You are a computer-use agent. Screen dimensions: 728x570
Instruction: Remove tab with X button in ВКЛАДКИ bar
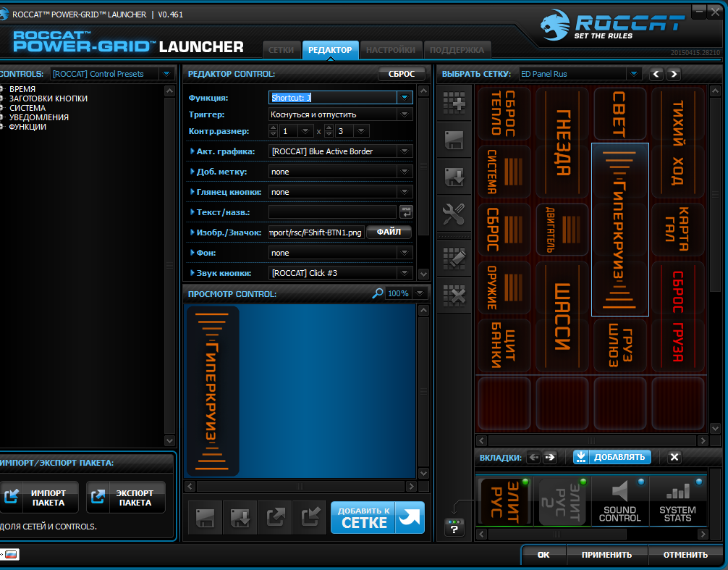point(674,457)
